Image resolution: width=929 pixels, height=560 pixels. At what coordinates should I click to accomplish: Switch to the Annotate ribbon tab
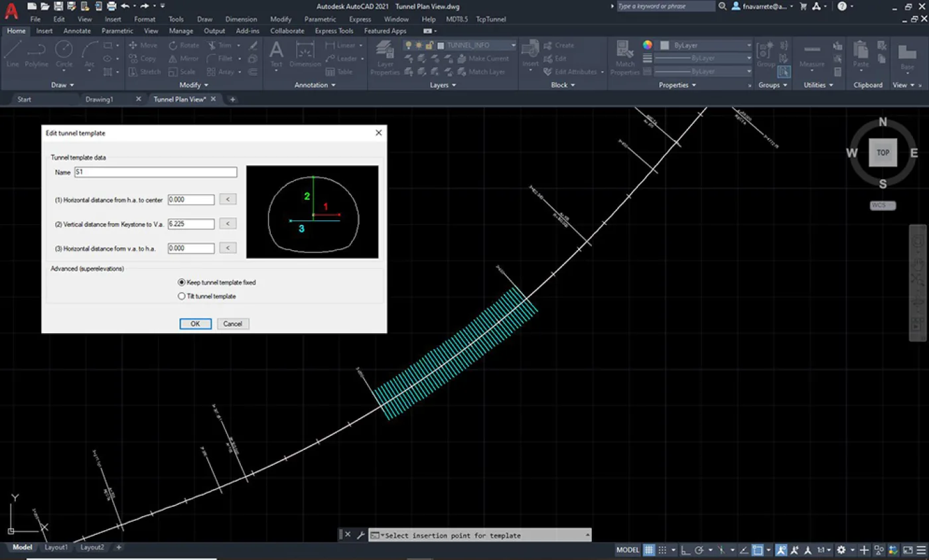click(x=77, y=31)
